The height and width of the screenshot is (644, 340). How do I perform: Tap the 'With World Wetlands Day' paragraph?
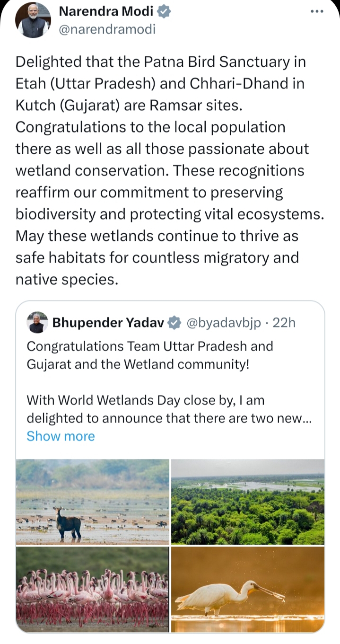tap(168, 409)
